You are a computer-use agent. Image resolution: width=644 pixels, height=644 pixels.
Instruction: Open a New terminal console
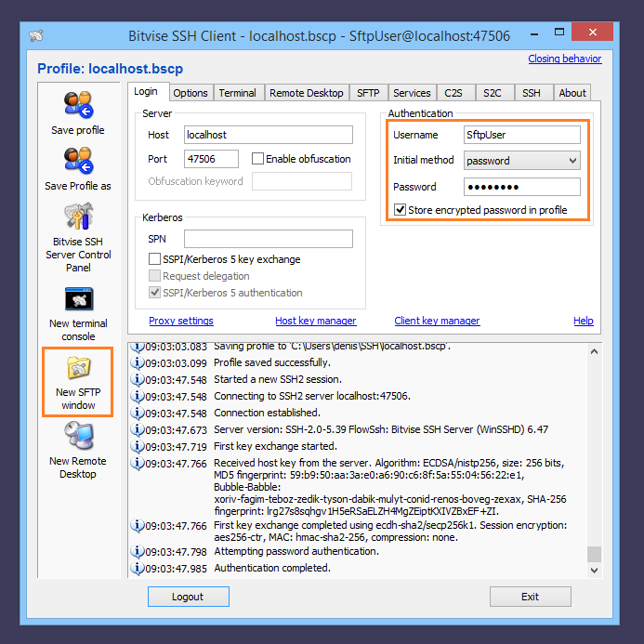[x=79, y=299]
